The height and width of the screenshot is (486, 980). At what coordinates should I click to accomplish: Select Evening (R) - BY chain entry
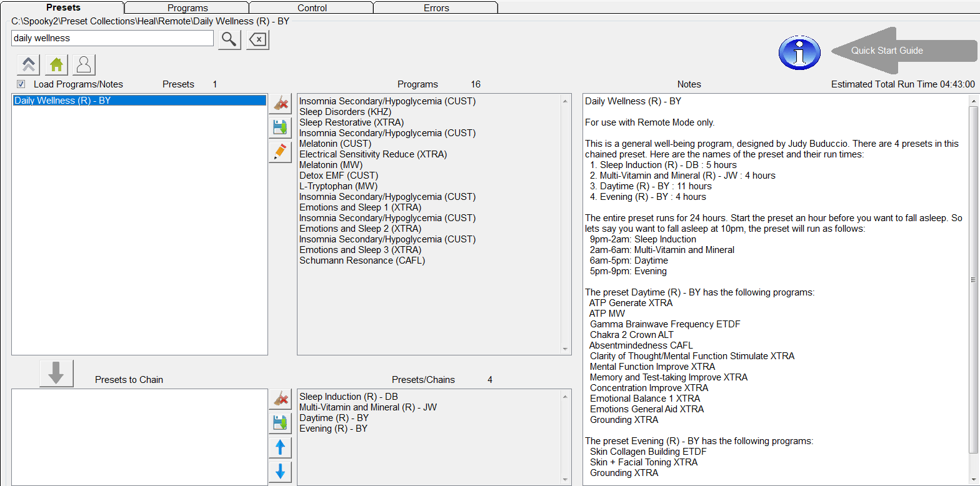pyautogui.click(x=333, y=429)
